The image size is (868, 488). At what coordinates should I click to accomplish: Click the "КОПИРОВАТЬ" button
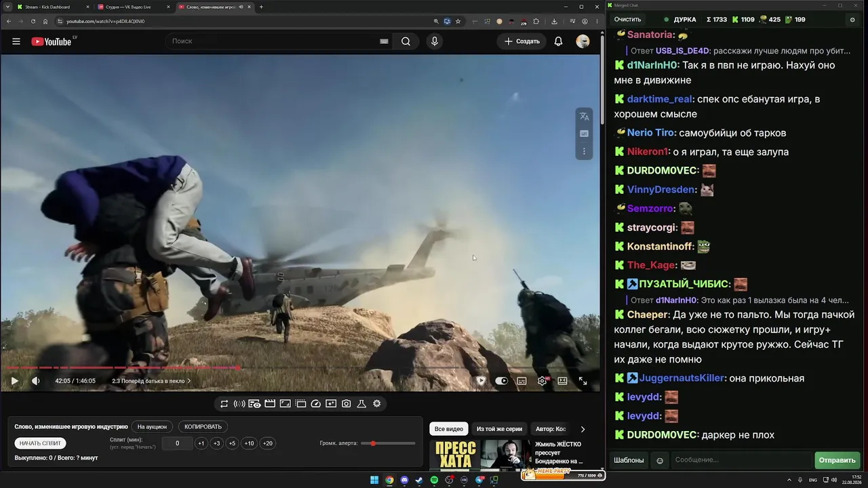(x=203, y=427)
